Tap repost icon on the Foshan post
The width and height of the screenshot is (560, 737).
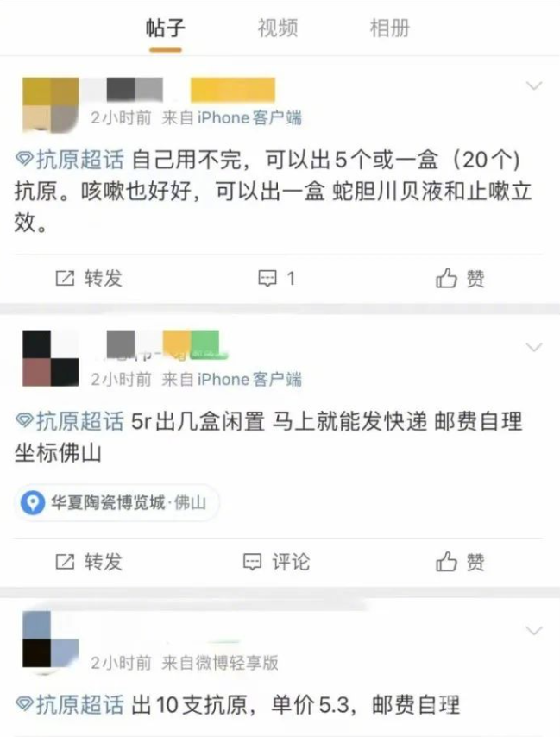[x=65, y=562]
